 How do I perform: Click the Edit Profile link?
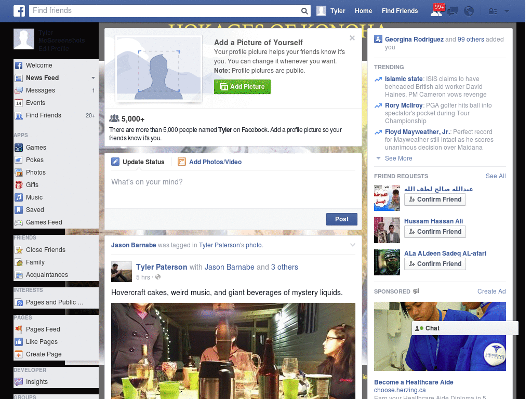coord(54,48)
